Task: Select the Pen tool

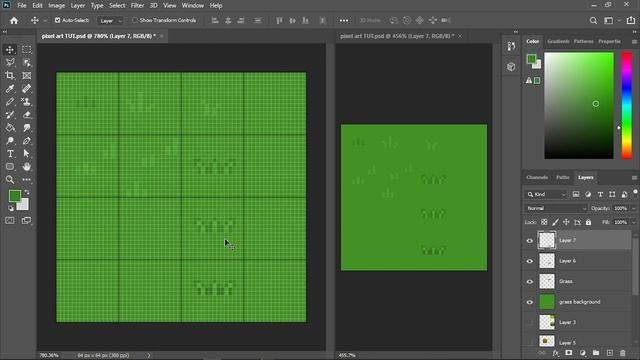Action: [27, 141]
